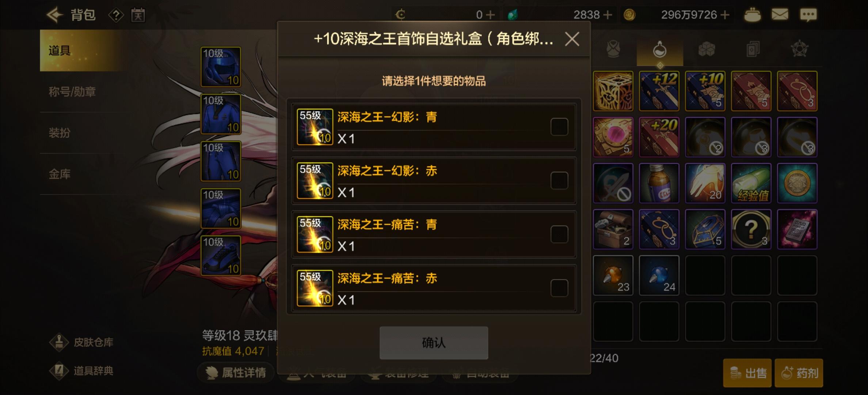The image size is (868, 395).
Task: Add gold using the plus beside 296万9726
Action: point(725,15)
